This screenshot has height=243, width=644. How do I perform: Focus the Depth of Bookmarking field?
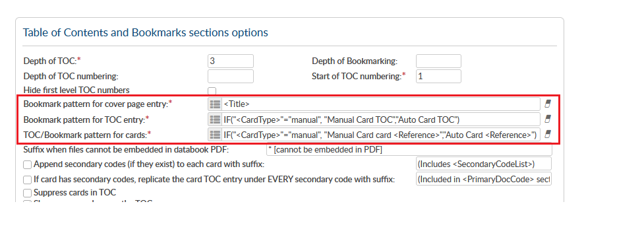coord(438,61)
